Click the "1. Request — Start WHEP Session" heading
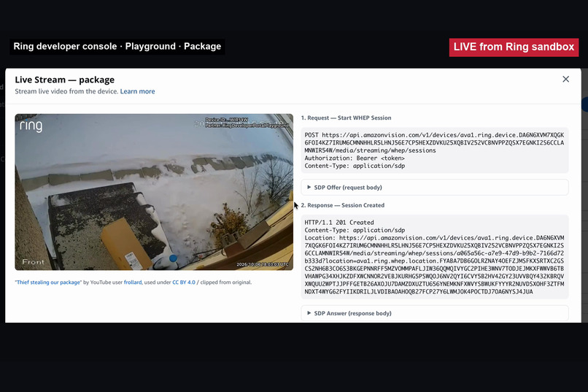This screenshot has width=588, height=392. pos(346,118)
